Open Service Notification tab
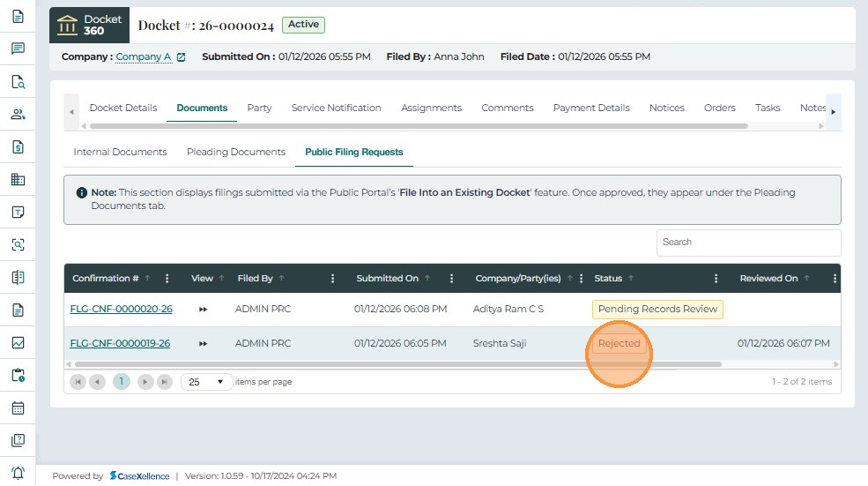 coord(336,108)
